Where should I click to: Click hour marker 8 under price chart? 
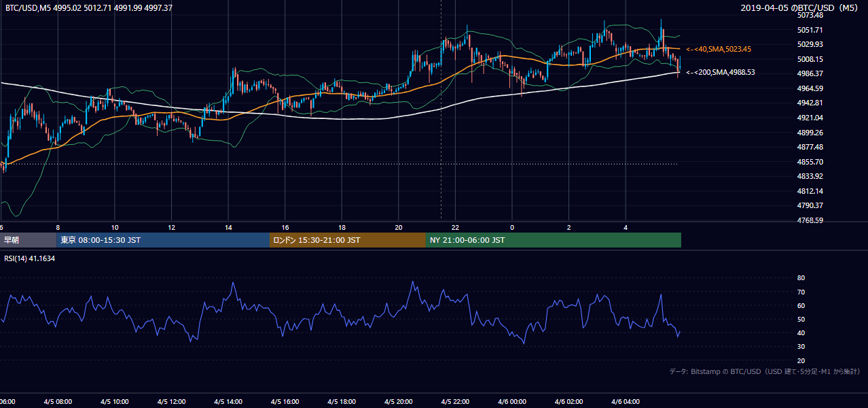click(58, 227)
